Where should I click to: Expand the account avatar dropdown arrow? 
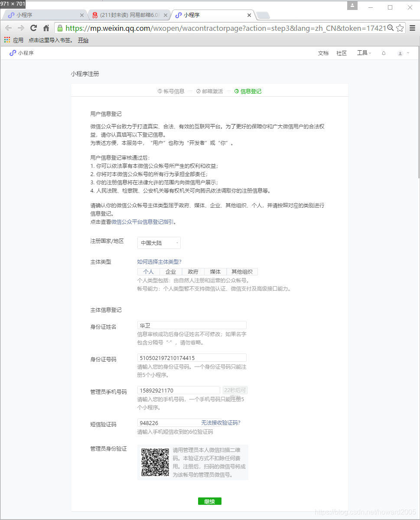[x=407, y=53]
